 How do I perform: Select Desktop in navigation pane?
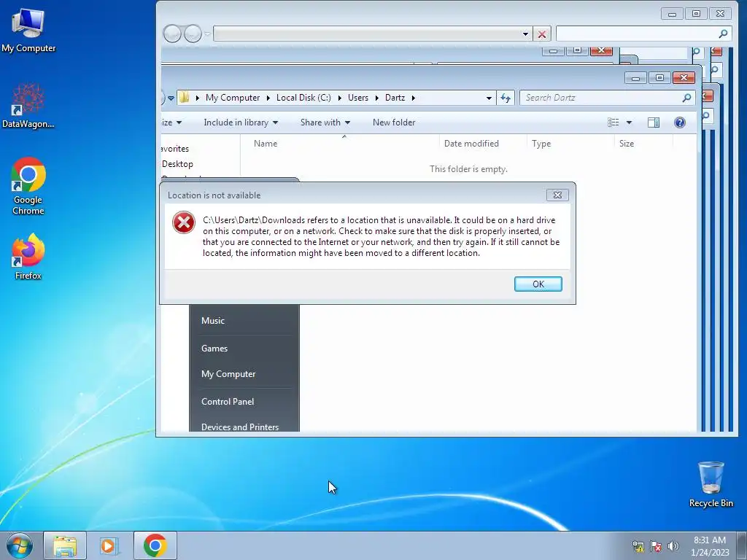177,164
